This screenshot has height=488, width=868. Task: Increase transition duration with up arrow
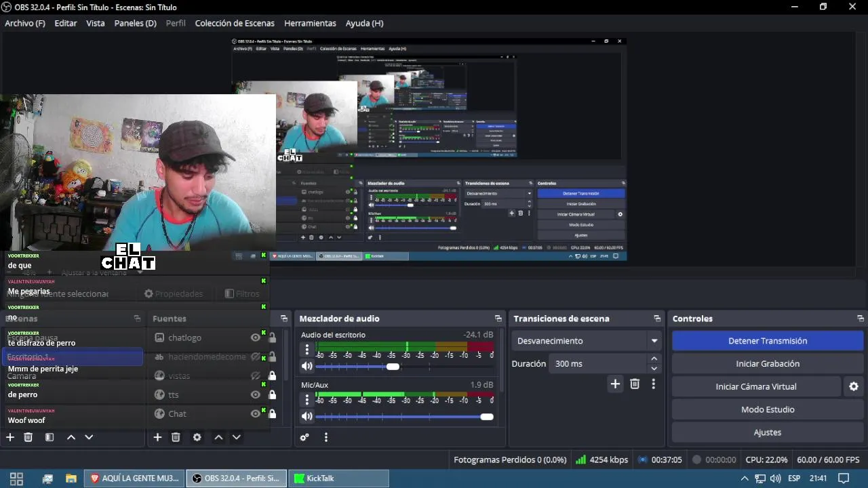(654, 359)
